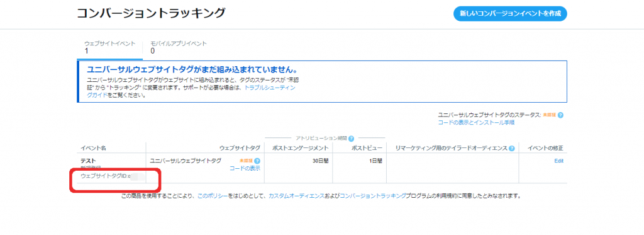
Task: Switch to the ウェブサイトイベント tab
Action: point(109,47)
